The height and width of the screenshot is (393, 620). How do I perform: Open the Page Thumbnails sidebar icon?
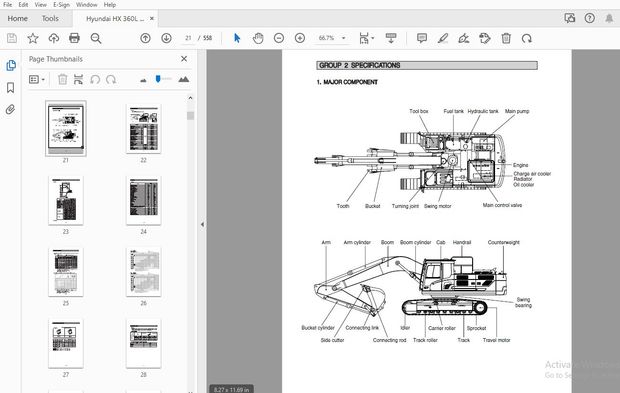click(11, 65)
